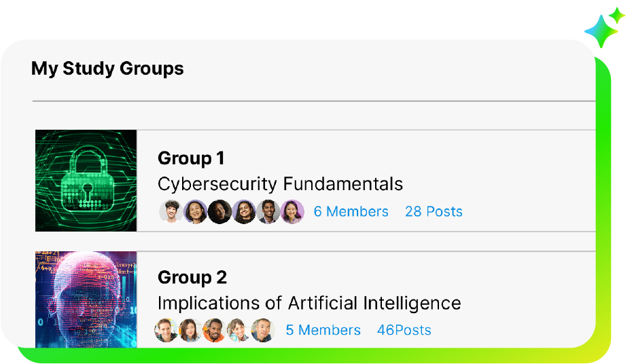Viewport: 634px width, 364px height.
Task: Click last member avatar in Group 2
Action: click(x=262, y=331)
